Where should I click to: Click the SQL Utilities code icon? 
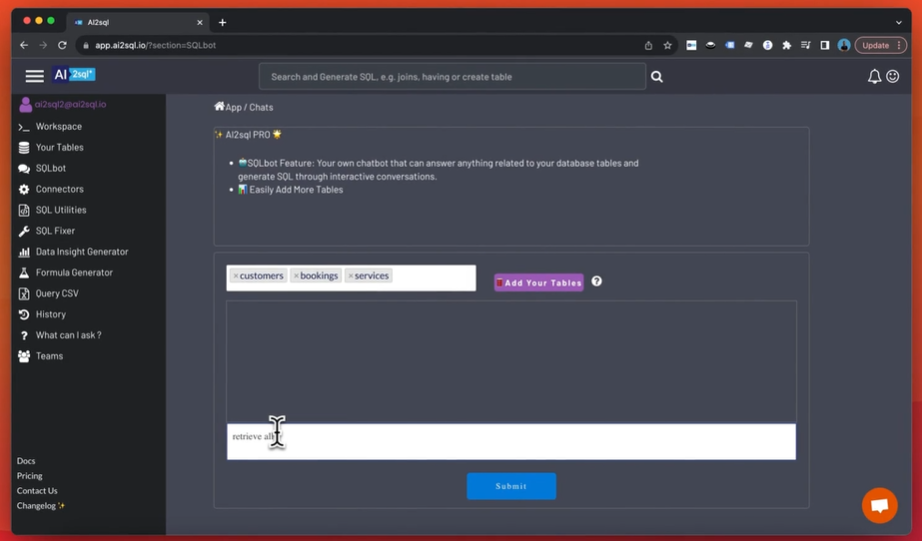[24, 210]
